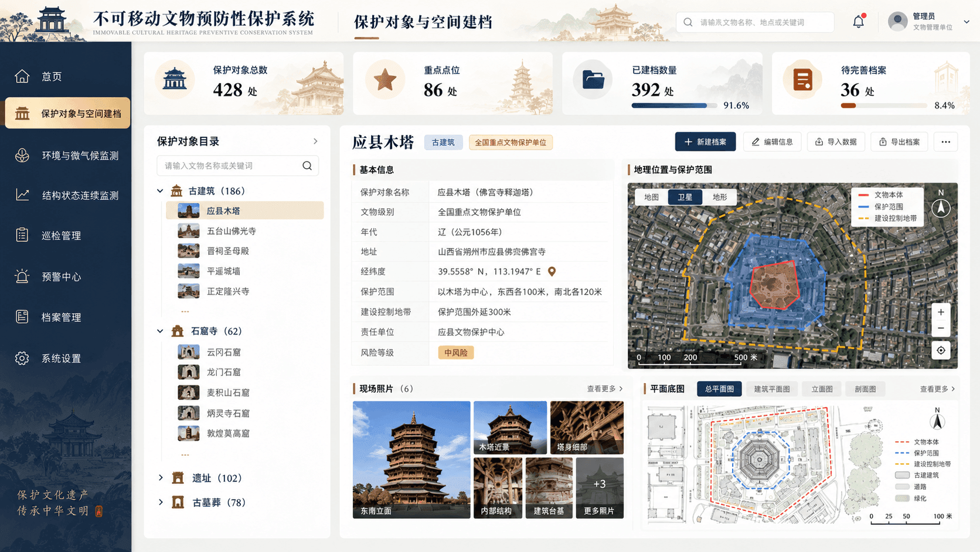Open the +3 更多照片 thumbnail
980x552 pixels.
point(600,488)
